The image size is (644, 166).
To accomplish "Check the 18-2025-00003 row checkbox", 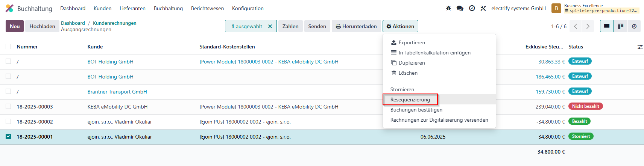I will point(8,106).
